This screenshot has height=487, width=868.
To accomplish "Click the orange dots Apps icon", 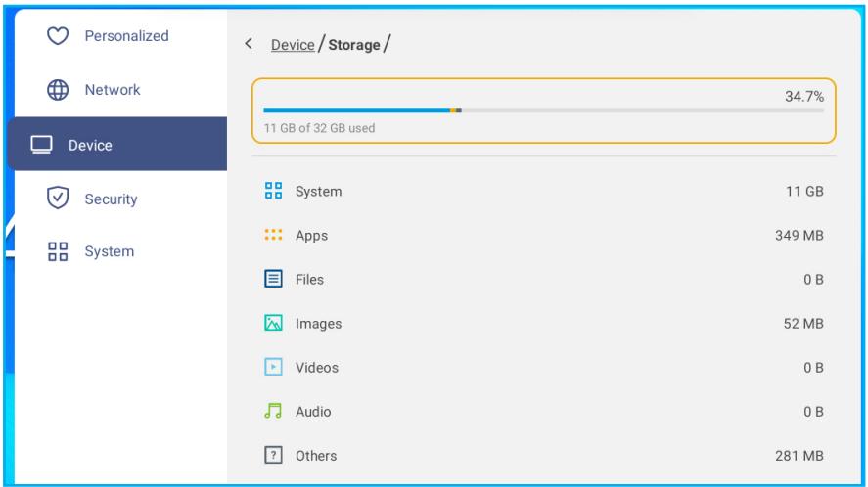I will 273,235.
